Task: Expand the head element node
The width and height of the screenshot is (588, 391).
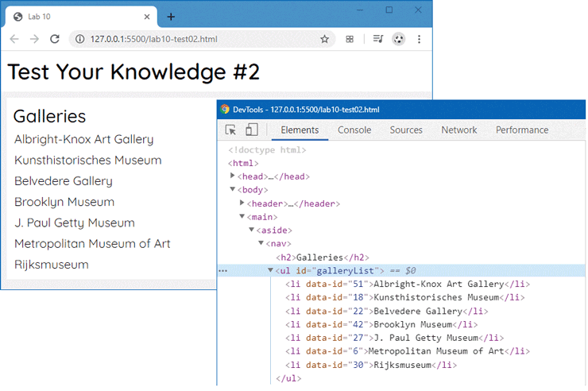Action: click(x=233, y=176)
